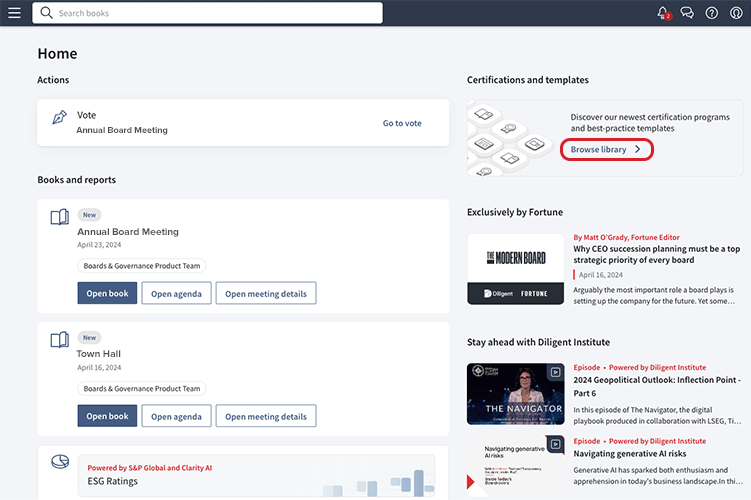
Task: Open the chat messages icon
Action: tap(687, 13)
